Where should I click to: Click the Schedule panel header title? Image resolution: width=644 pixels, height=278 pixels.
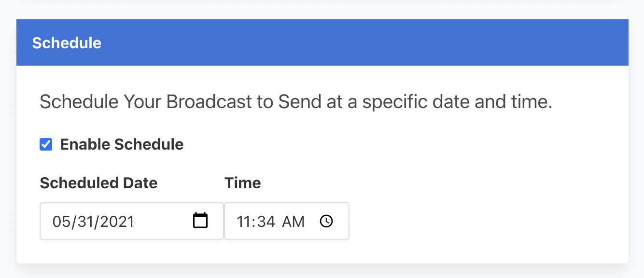[x=67, y=42]
